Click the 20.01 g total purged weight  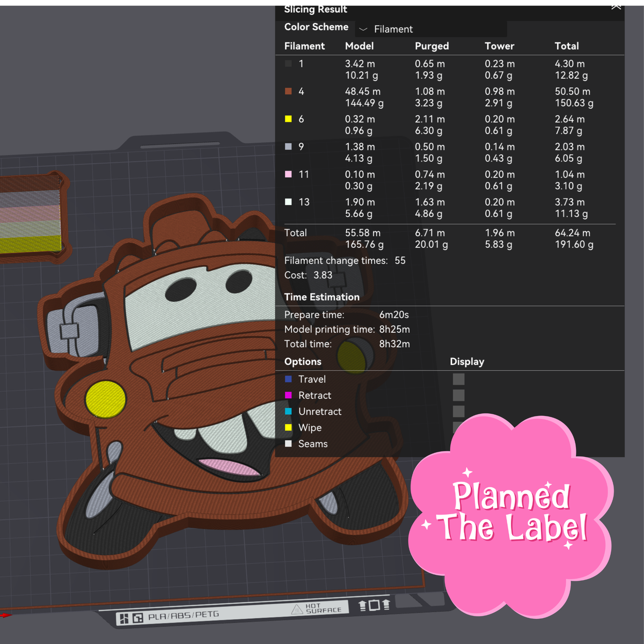tap(431, 245)
